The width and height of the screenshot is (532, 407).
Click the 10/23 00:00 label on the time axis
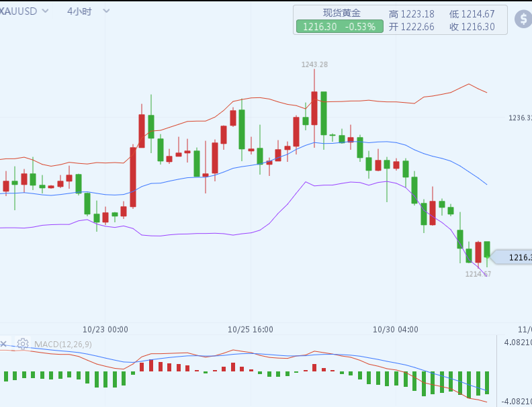(105, 329)
